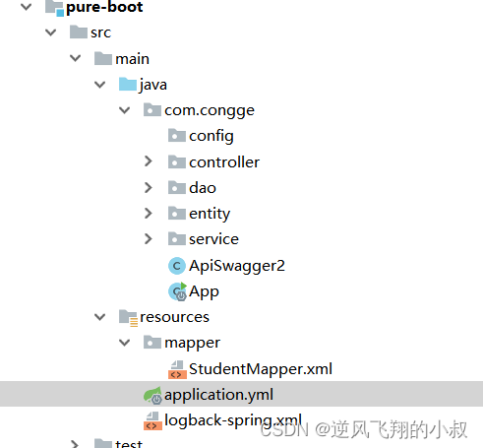Expand the test folder
483x448 pixels.
pyautogui.click(x=75, y=444)
